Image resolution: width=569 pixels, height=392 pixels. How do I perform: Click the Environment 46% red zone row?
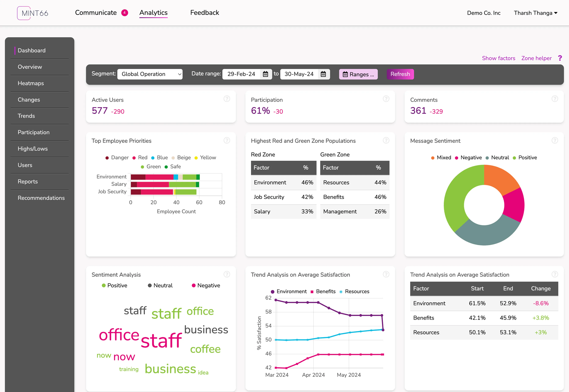(x=284, y=183)
